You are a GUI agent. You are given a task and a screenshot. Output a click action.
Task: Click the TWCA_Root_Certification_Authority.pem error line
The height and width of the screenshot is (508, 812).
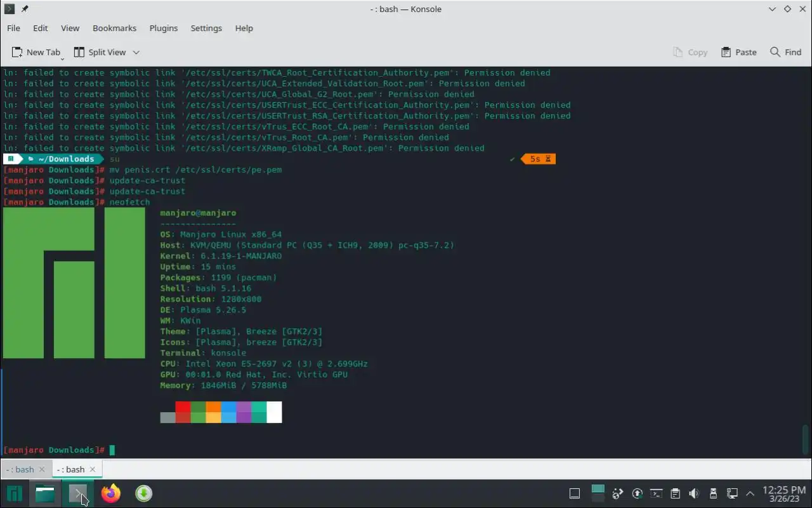pos(277,72)
